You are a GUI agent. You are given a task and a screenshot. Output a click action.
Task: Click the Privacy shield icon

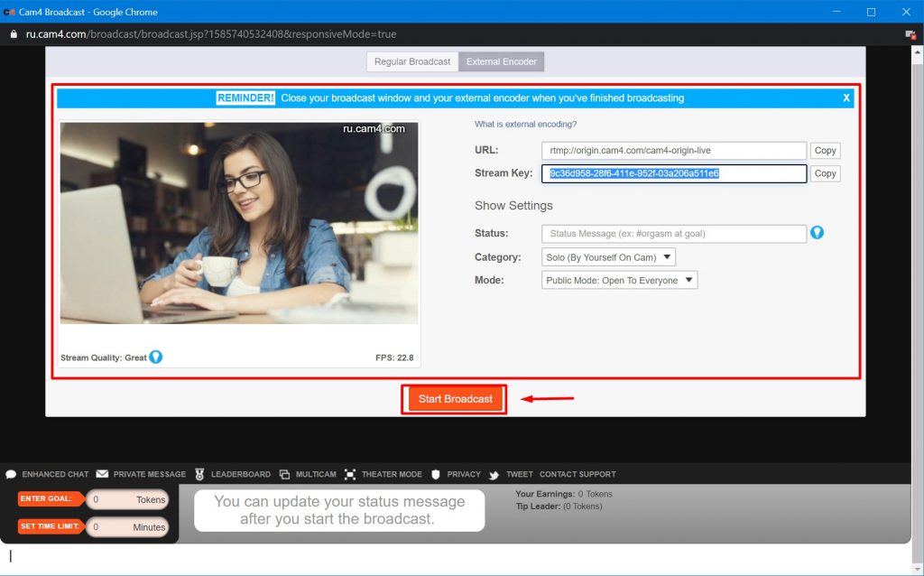pyautogui.click(x=435, y=474)
